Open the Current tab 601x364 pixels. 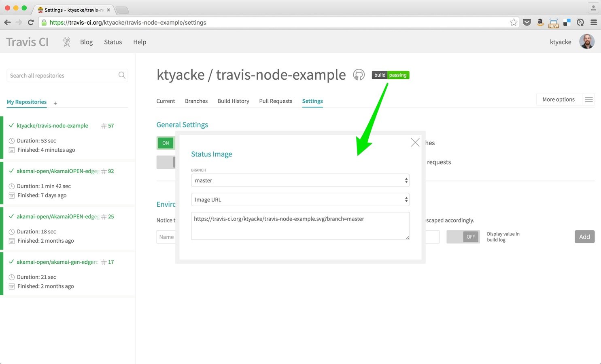click(166, 101)
